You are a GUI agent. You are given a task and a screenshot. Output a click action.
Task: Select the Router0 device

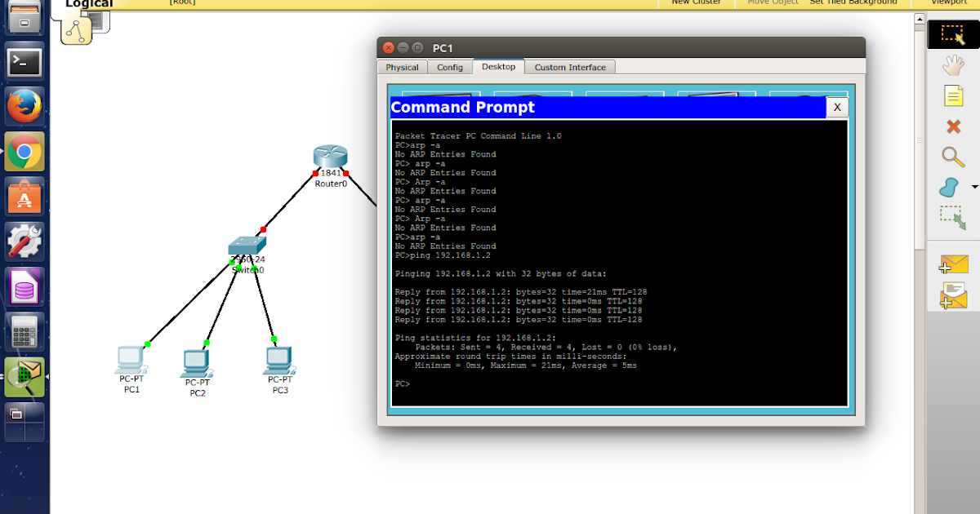330,157
